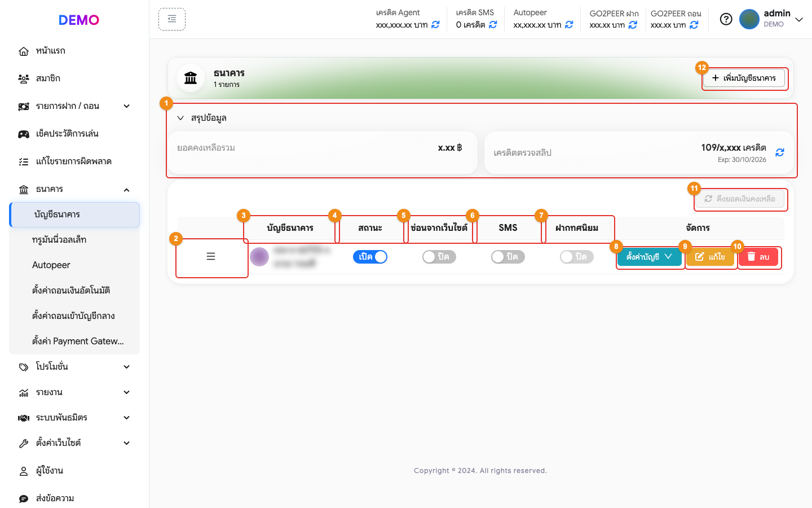Click the red ลบ button

point(758,257)
